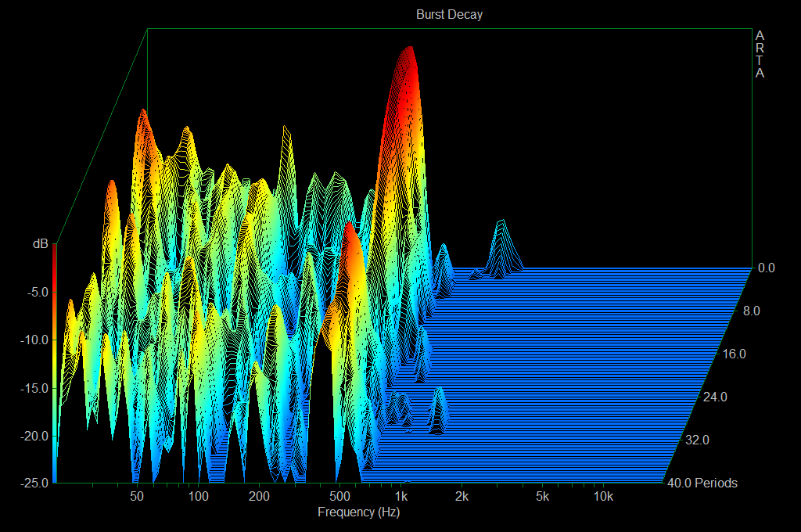Click the Frequency (Hz) axis title
Viewport: 801px width, 532px height.
[358, 512]
